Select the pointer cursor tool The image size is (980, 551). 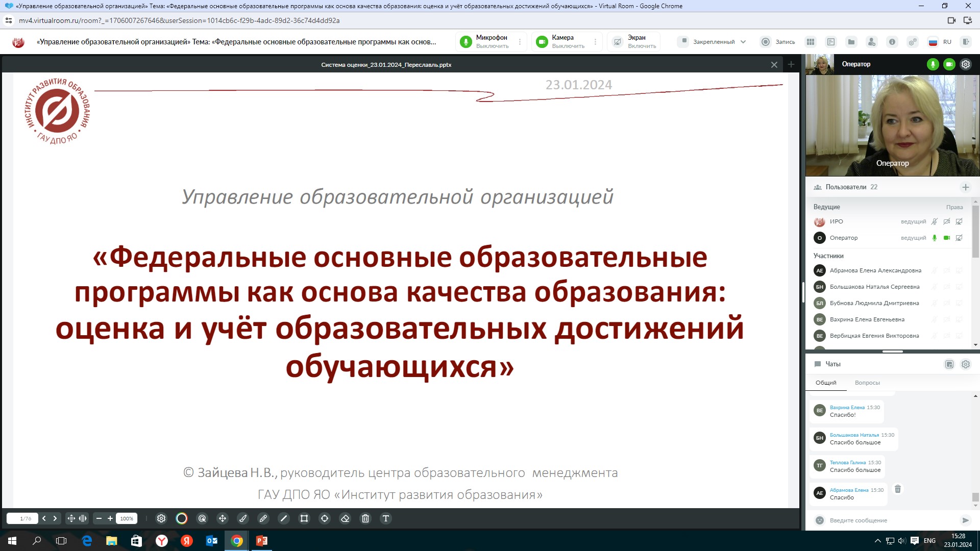coord(202,518)
